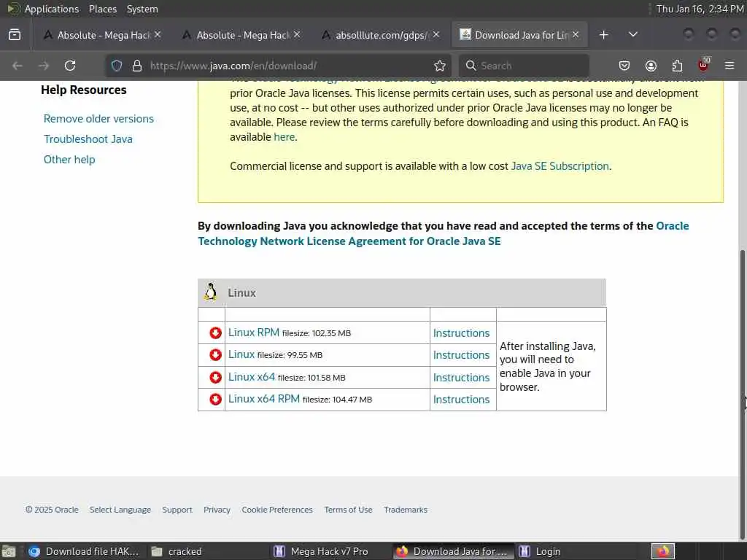Viewport: 747px width, 560px height.
Task: Click the red download icon for Linux x64 RPM
Action: pos(215,399)
